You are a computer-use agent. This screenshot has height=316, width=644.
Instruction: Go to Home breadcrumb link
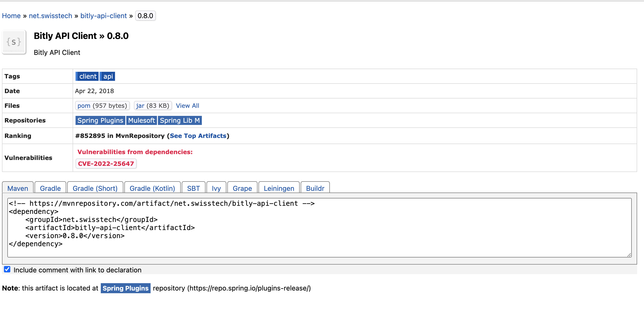click(x=11, y=16)
